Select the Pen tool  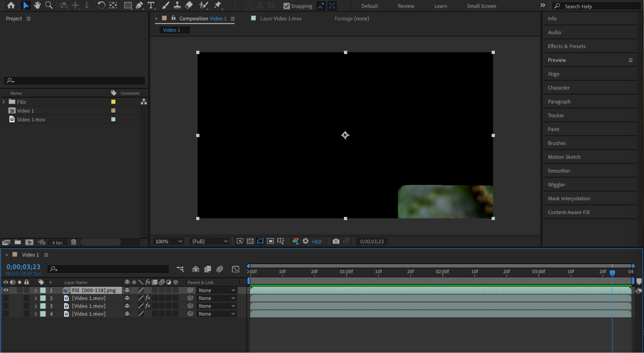(139, 5)
